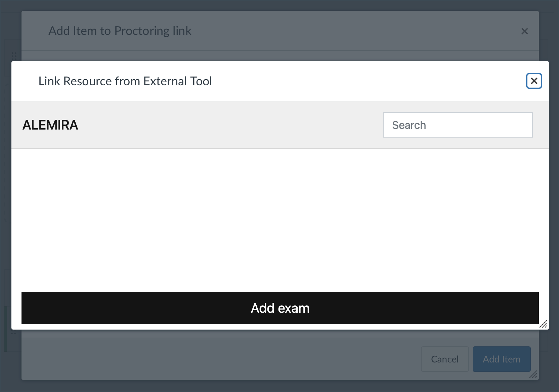Click the X icon with the blue focus outline
The image size is (559, 392).
[x=534, y=81]
